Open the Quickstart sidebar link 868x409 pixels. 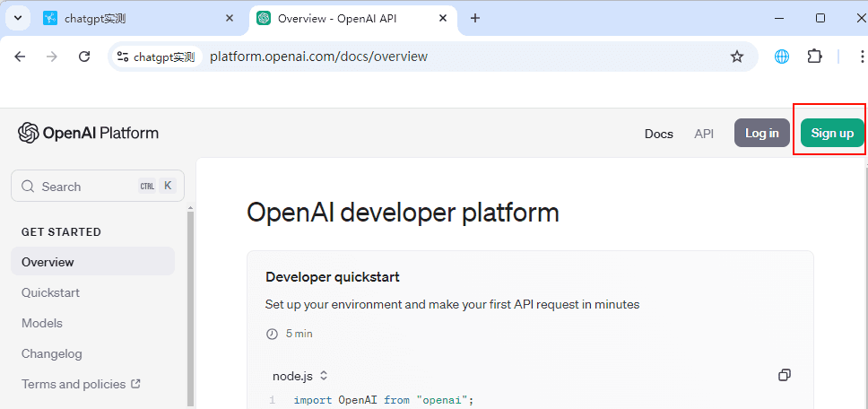pyautogui.click(x=50, y=292)
